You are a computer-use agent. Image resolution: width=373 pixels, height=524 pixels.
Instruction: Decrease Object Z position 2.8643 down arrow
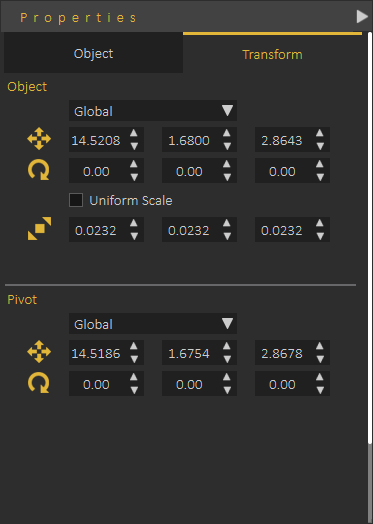tap(320, 146)
